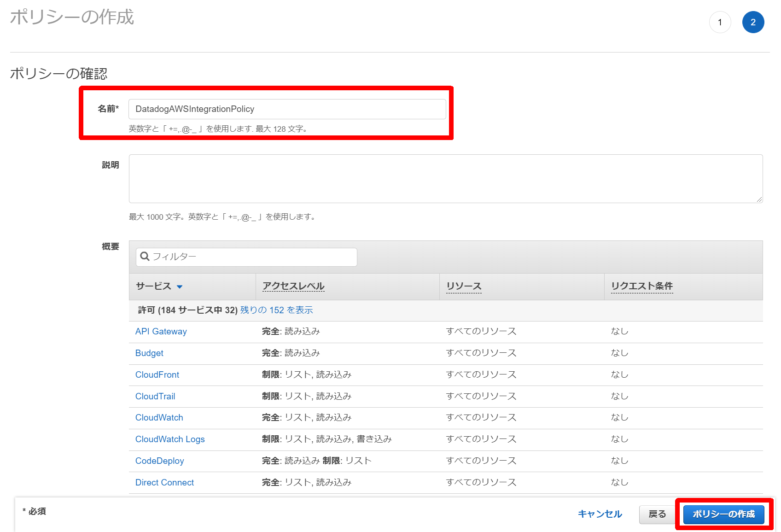
Task: Open the API Gateway service link
Action: click(x=161, y=332)
